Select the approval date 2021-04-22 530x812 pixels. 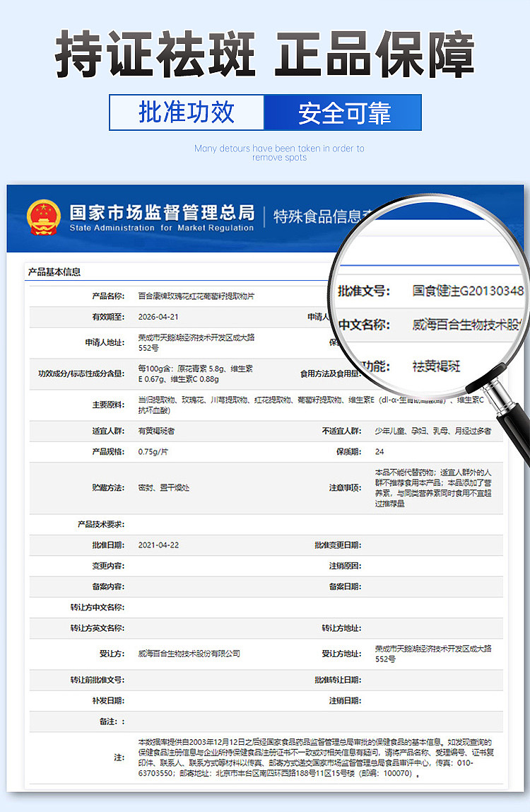point(158,545)
